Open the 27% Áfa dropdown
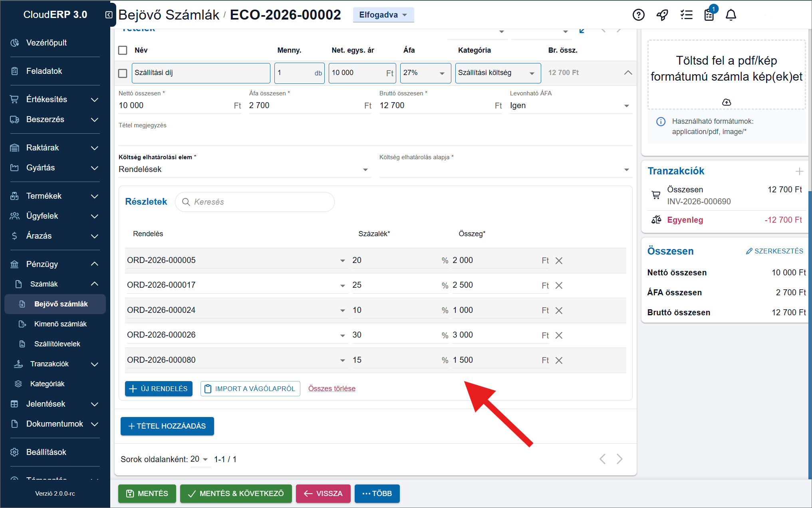Image resolution: width=812 pixels, height=508 pixels. pos(425,73)
